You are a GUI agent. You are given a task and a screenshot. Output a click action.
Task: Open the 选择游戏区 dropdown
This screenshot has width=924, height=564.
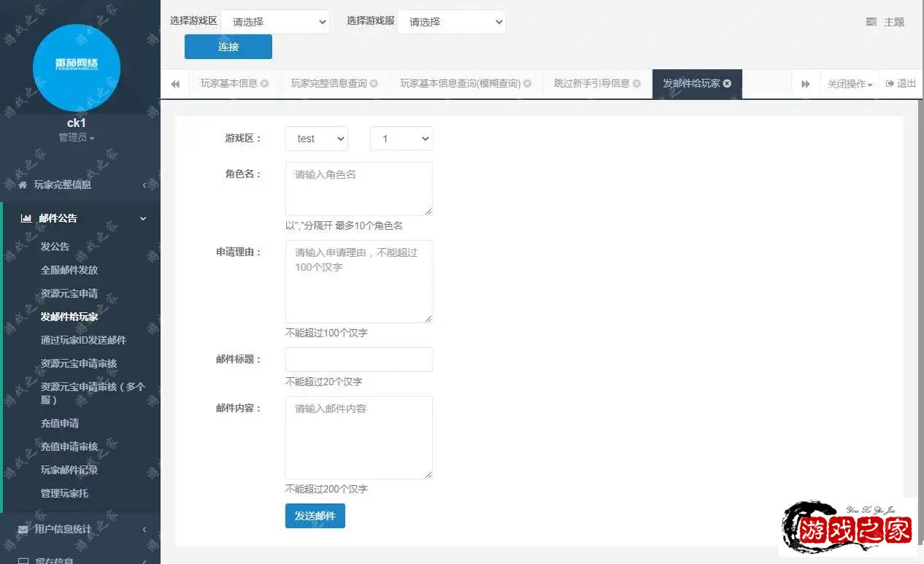click(275, 22)
